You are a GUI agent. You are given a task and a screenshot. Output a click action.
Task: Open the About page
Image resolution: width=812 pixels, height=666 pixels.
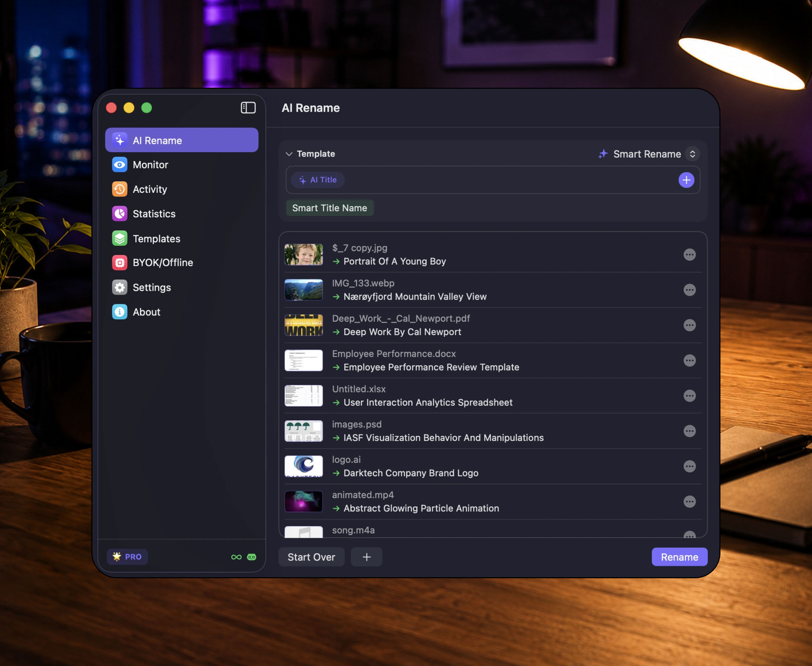(182, 312)
